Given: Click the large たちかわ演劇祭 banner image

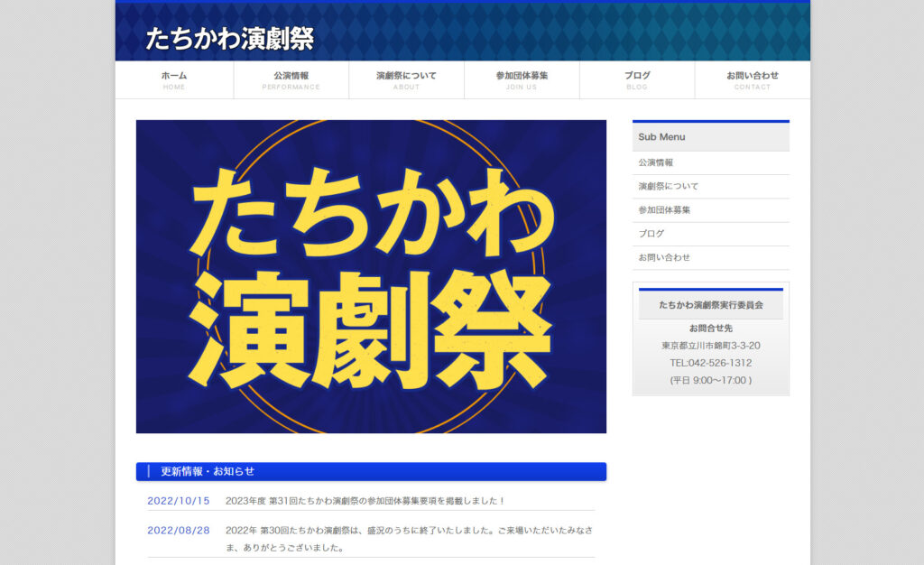Looking at the screenshot, I should pyautogui.click(x=371, y=276).
